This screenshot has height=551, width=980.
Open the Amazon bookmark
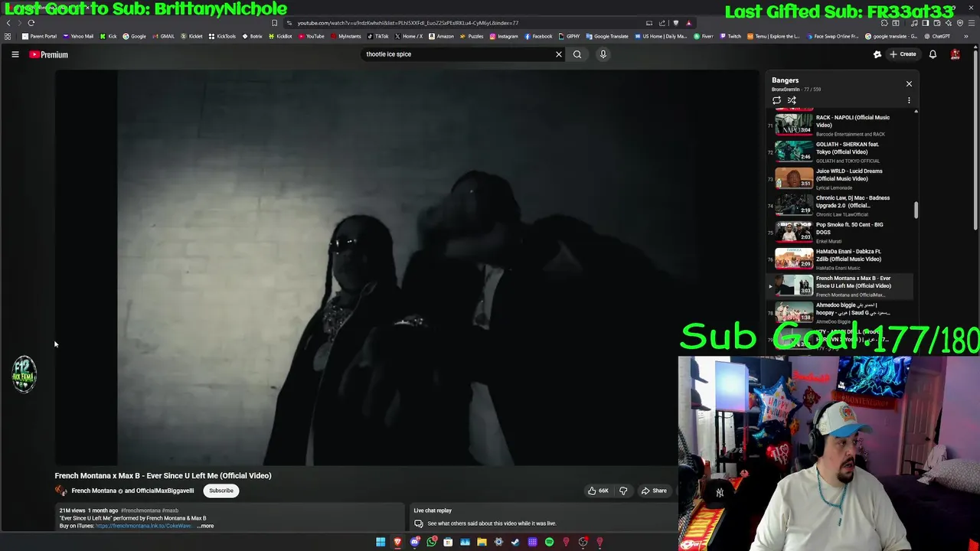440,36
